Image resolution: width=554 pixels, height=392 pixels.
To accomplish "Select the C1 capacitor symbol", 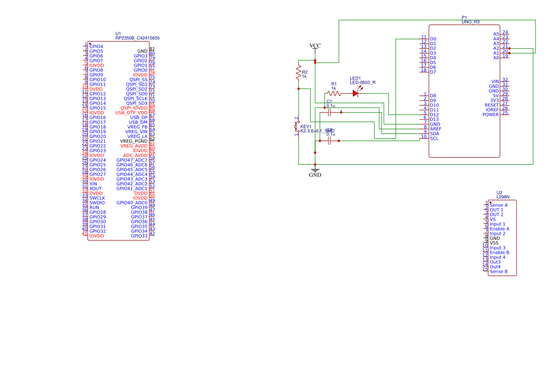I will 329,113.
